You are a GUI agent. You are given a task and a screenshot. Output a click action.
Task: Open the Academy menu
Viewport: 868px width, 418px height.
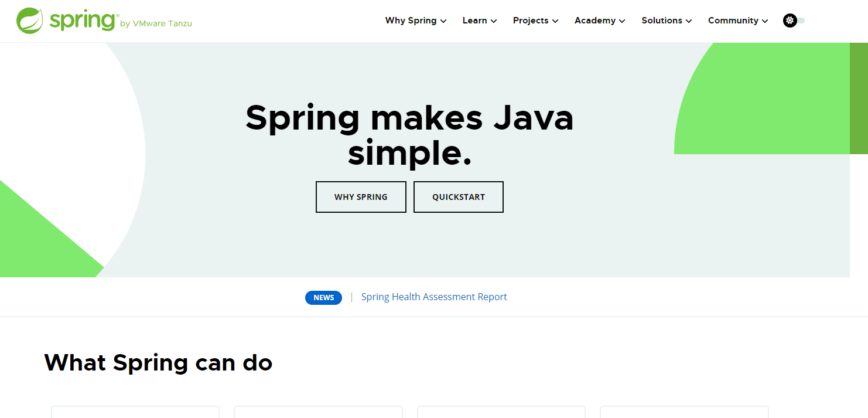click(600, 21)
